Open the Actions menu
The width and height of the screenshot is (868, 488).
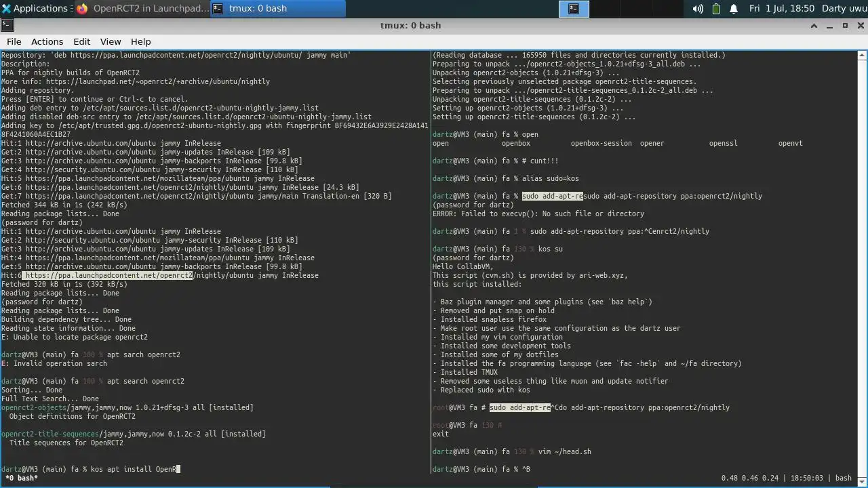click(47, 41)
